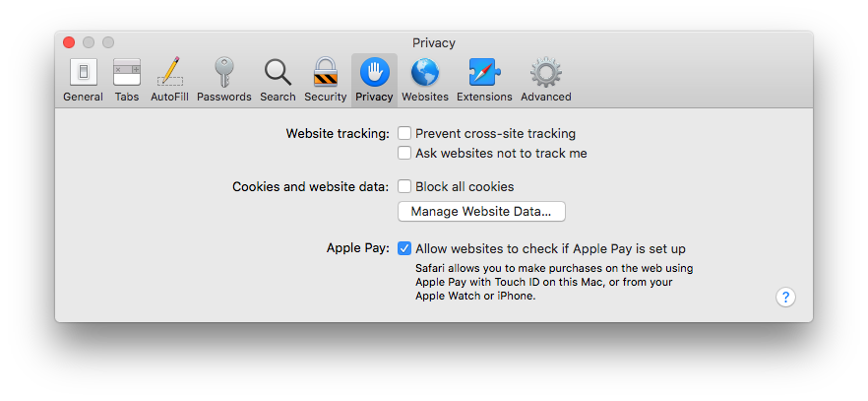Open the General preferences switch icon

[x=83, y=72]
